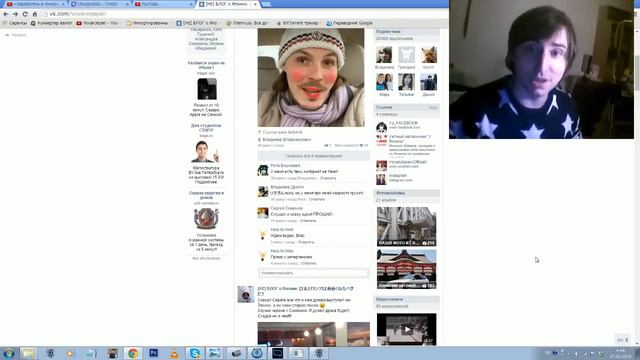Image resolution: width=640 pixels, height=360 pixels.
Task: Reply to Сергей's comment
Action: 308,221
